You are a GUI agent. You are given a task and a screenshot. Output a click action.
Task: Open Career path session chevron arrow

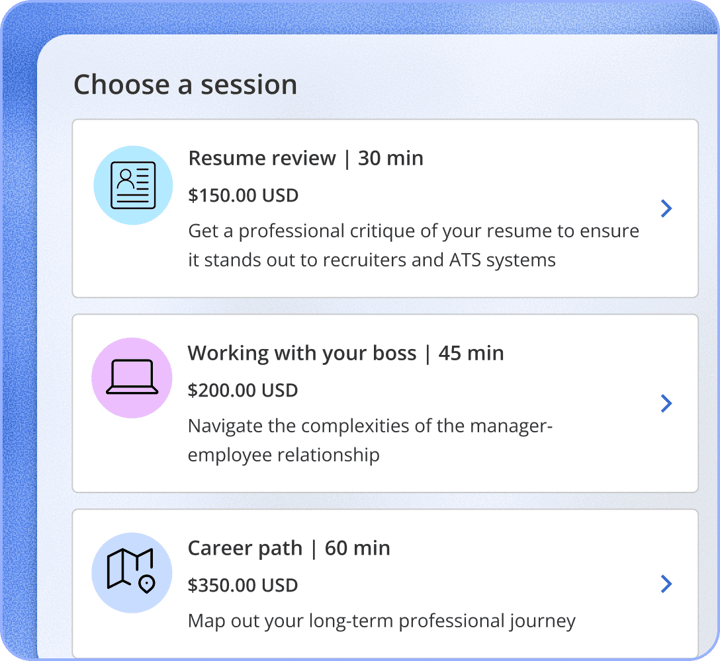pos(666,584)
